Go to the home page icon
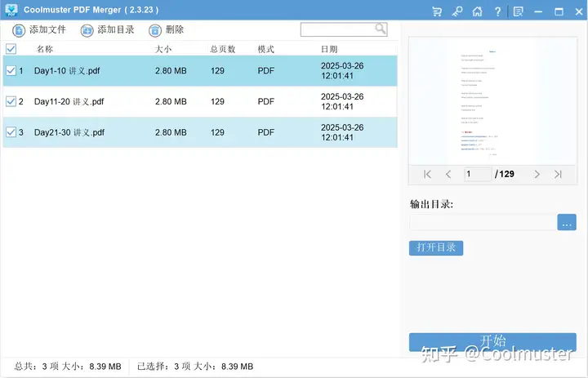The height and width of the screenshot is (378, 588). coord(477,11)
